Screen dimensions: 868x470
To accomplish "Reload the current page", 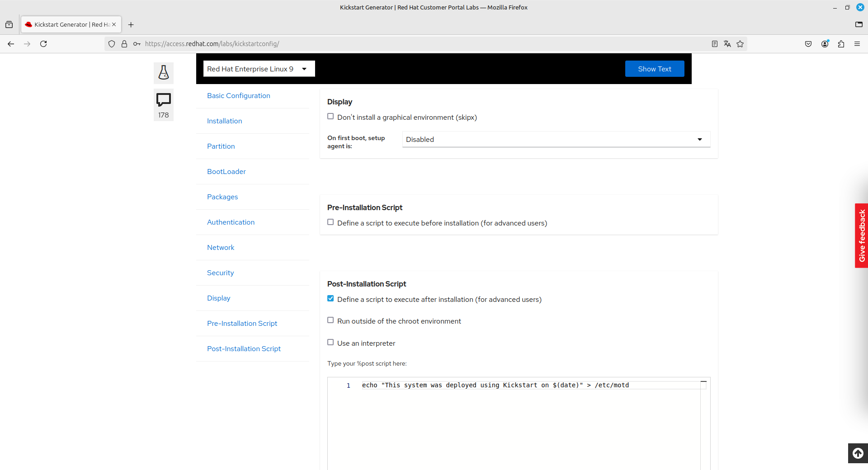I will click(43, 44).
